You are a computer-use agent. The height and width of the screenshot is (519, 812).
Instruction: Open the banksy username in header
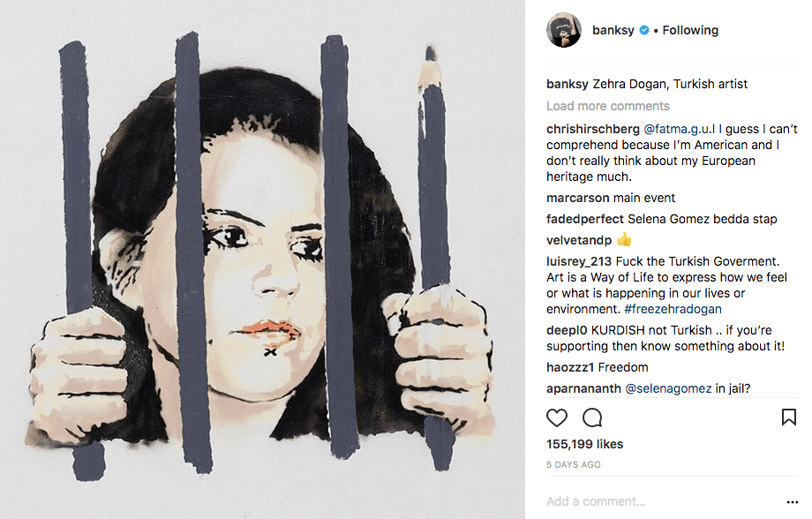[613, 30]
